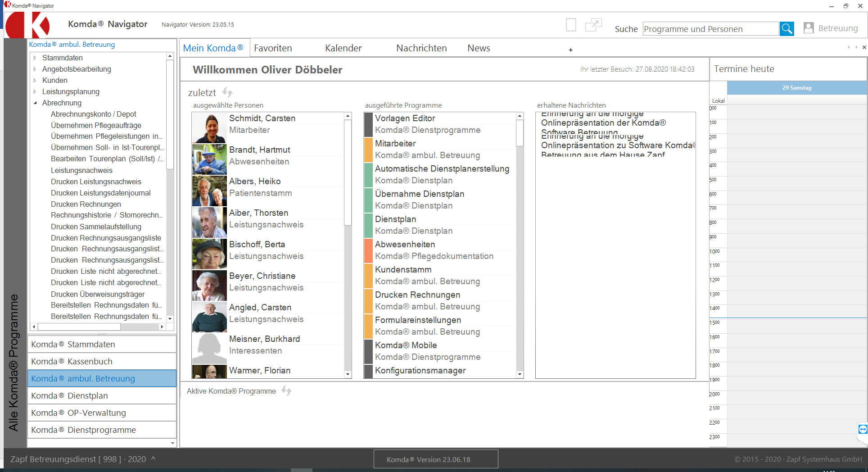The height and width of the screenshot is (472, 868).
Task: Open Carsten Schmidt's photo thumbnail
Action: click(209, 128)
